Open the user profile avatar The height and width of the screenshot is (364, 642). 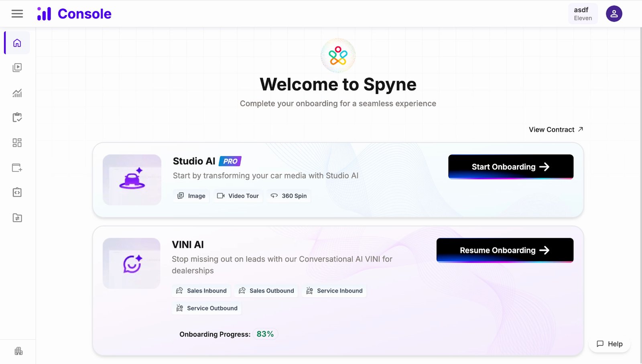(x=614, y=14)
